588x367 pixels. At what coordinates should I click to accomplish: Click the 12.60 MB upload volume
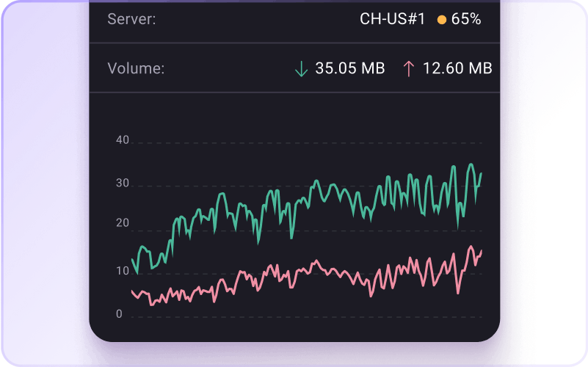point(457,69)
